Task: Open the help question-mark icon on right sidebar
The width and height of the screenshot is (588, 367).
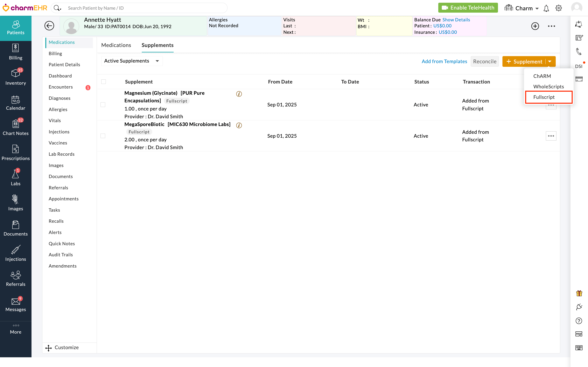Action: (x=579, y=321)
